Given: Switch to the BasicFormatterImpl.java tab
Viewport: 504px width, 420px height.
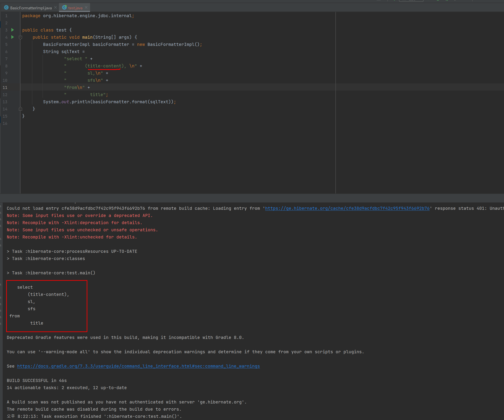Looking at the screenshot, I should (x=31, y=8).
